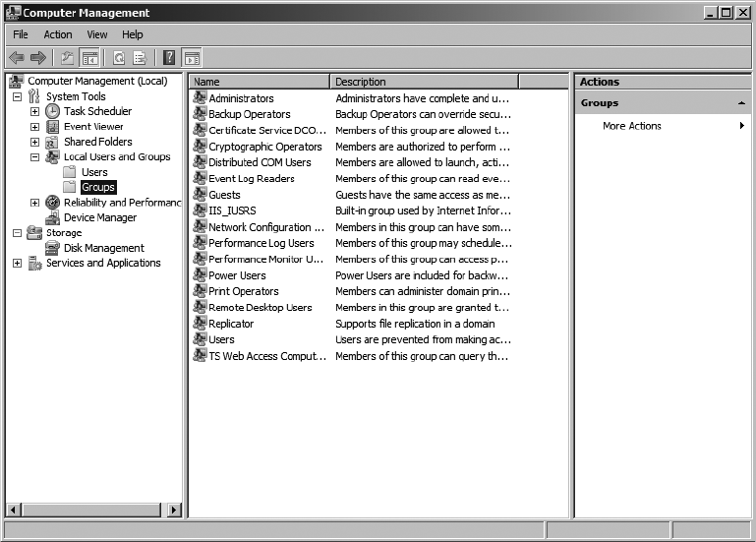Collapse the Groups section in Actions pane
Viewport: 756px width, 542px height.
coord(741,103)
